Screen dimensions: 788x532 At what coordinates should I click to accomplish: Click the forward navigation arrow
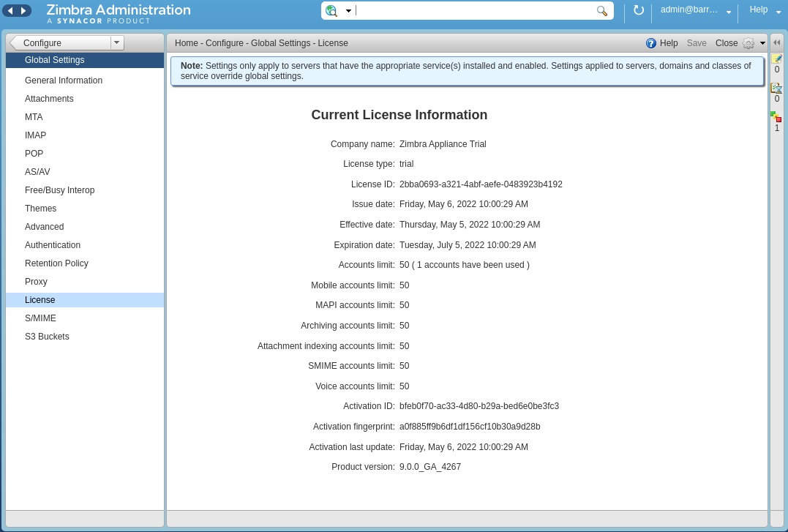click(x=23, y=10)
